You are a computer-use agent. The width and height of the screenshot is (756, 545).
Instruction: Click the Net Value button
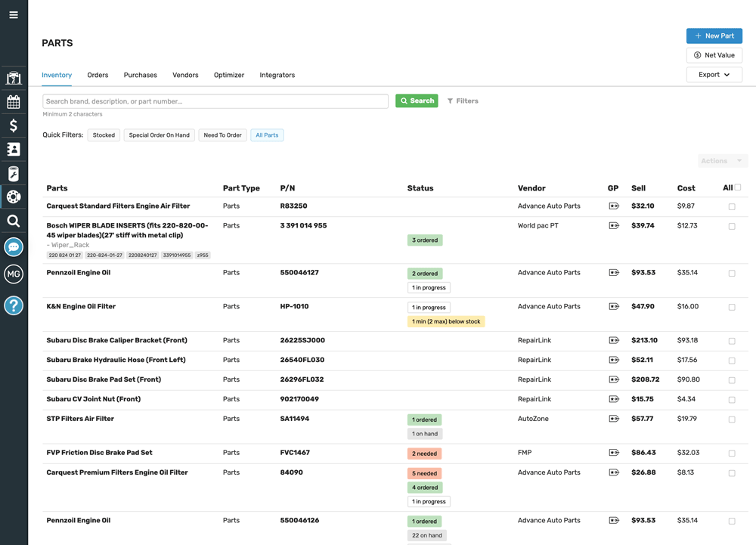point(714,55)
